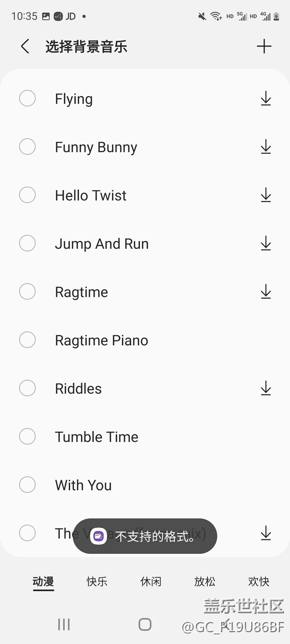Download the Riddles track
290x644 pixels.
[x=266, y=388]
